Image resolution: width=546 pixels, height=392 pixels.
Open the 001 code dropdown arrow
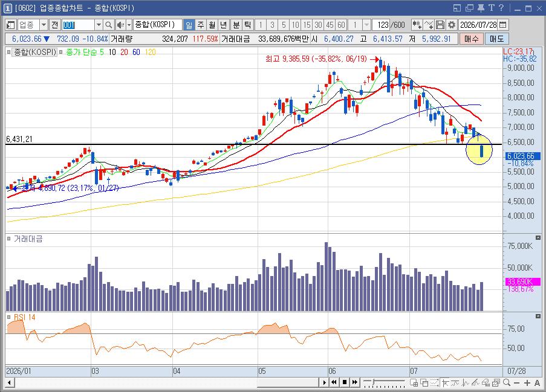point(99,25)
